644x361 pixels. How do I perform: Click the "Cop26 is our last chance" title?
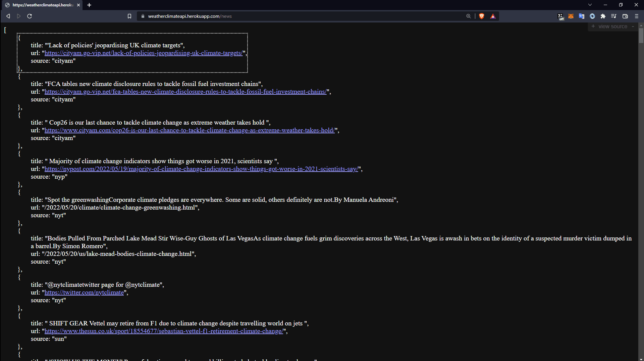pyautogui.click(x=157, y=123)
